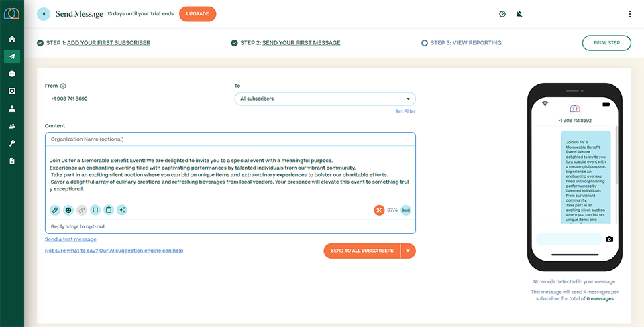Image resolution: width=644 pixels, height=327 pixels.
Task: Click the Organization Name optional field
Action: point(230,139)
